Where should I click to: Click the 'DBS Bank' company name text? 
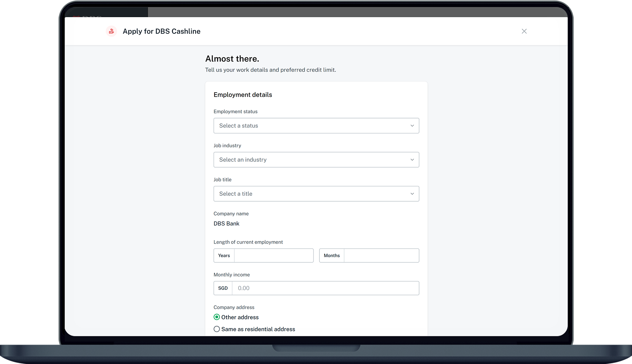point(227,224)
